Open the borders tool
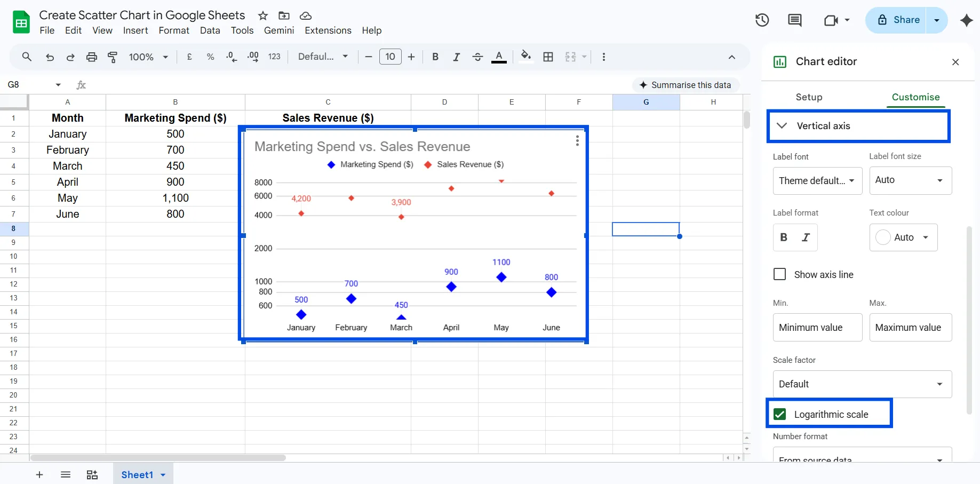The image size is (980, 484). pos(548,57)
